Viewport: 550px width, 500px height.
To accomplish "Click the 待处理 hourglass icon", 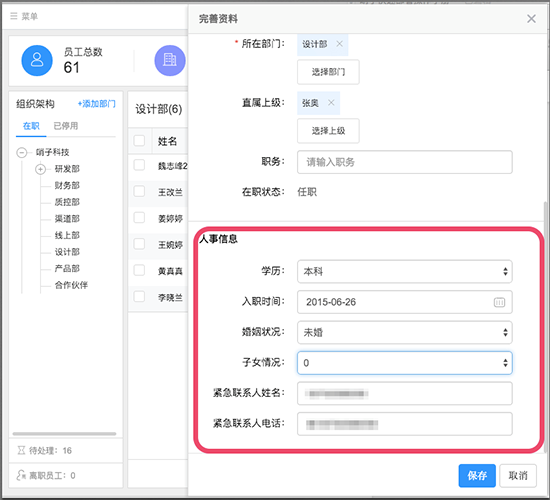I will 21,450.
